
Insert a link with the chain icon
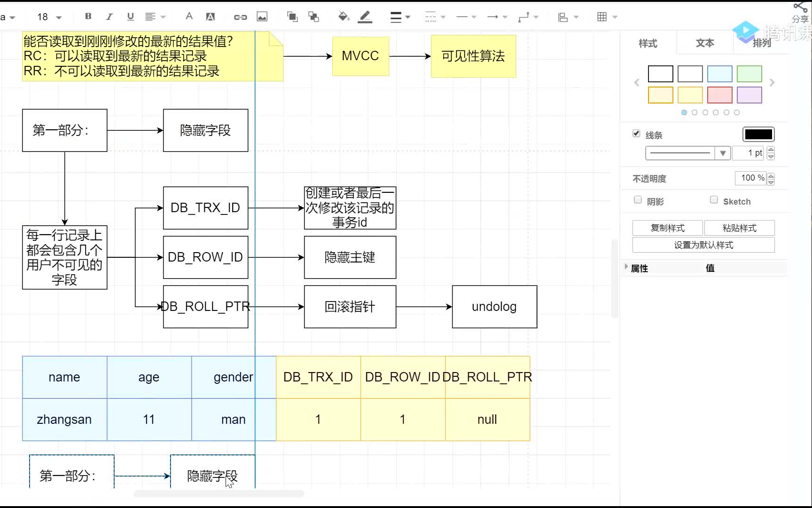coord(240,17)
